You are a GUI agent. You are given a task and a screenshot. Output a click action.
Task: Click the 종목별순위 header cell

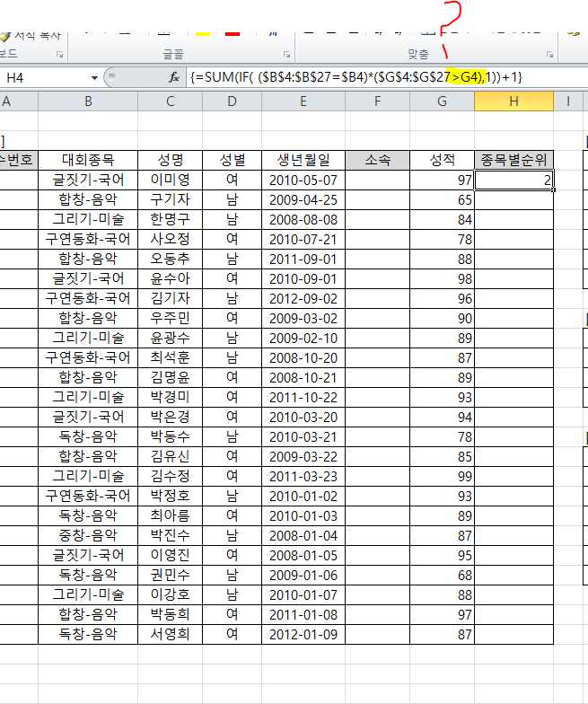pos(513,160)
